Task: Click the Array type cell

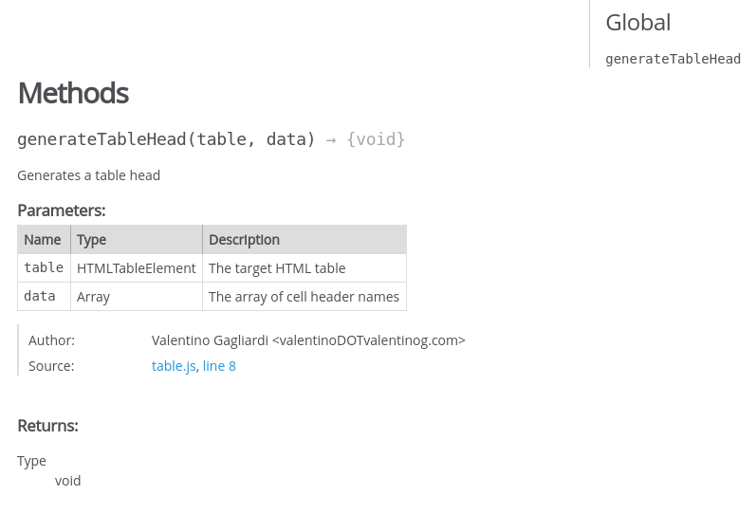Action: [x=137, y=297]
